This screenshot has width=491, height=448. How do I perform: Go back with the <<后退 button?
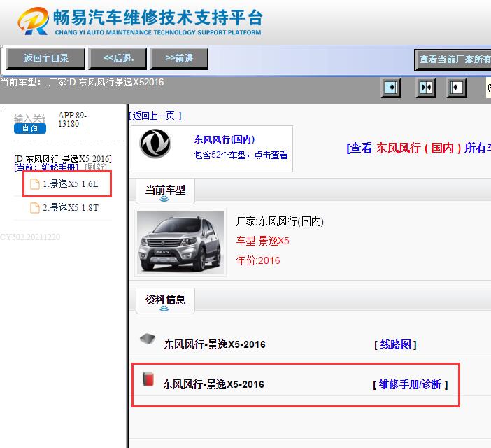tap(118, 59)
